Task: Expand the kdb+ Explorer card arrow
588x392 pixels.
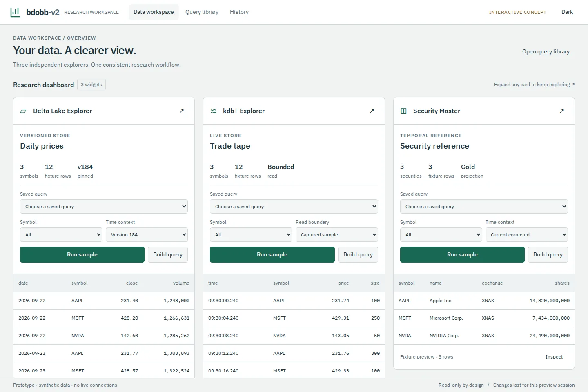Action: click(x=372, y=111)
